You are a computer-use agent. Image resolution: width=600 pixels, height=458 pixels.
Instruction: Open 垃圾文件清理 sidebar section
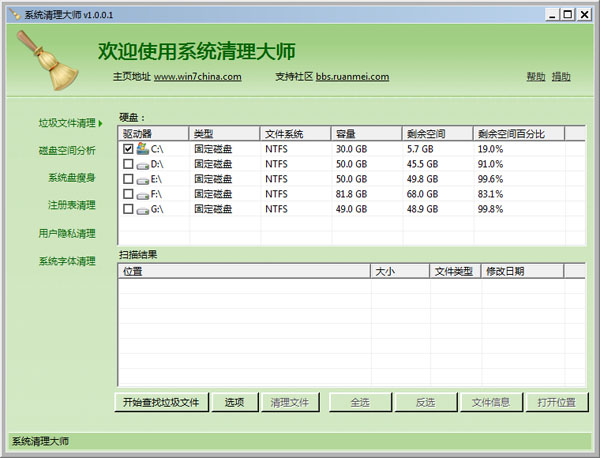(x=67, y=123)
